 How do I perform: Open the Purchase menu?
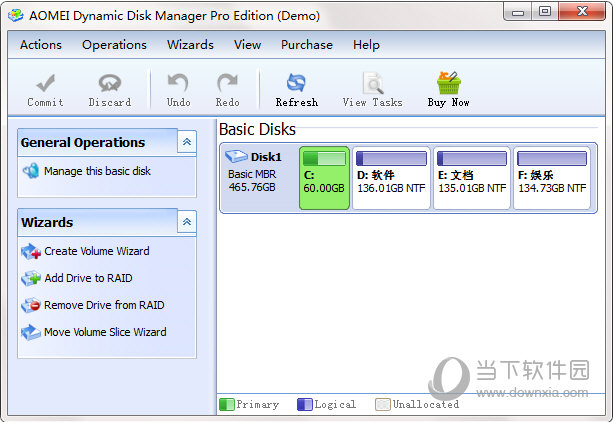tap(307, 45)
